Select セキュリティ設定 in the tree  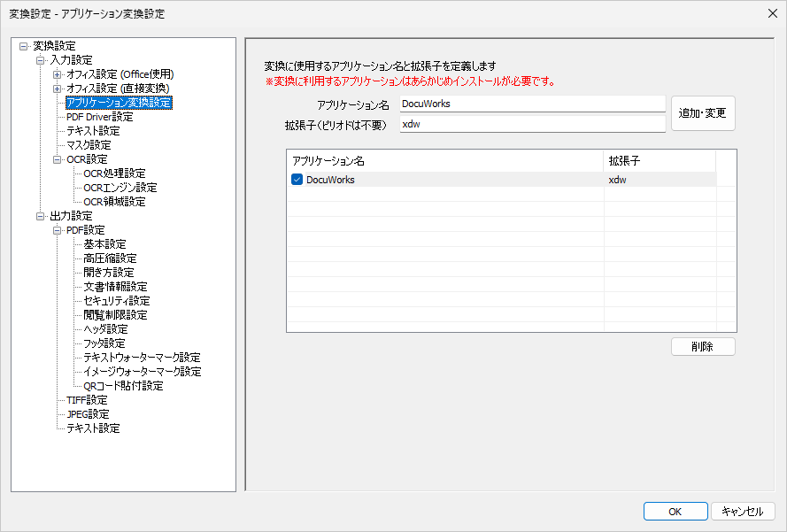(x=116, y=301)
